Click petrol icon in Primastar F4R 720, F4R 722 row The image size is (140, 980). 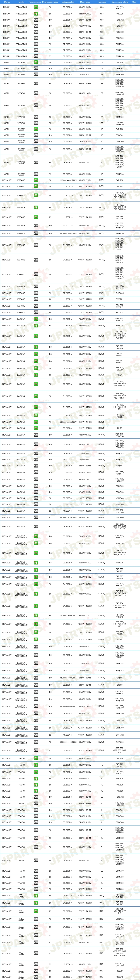pos(36,7)
